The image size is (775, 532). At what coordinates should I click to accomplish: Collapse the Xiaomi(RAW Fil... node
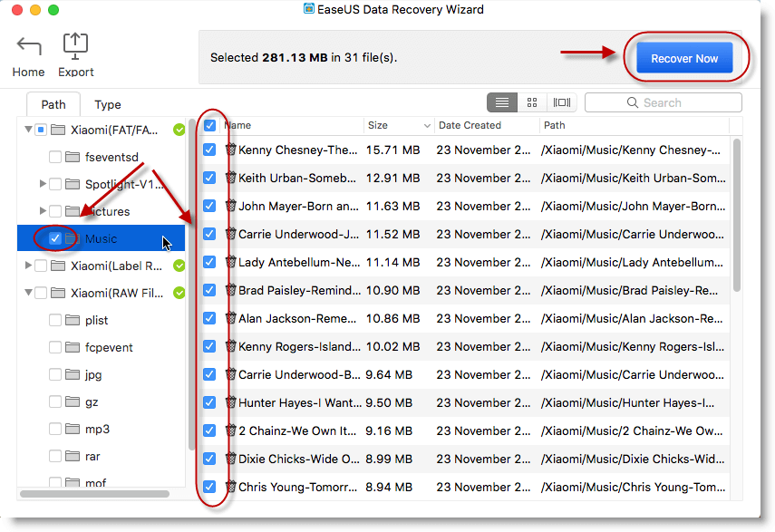coord(28,293)
